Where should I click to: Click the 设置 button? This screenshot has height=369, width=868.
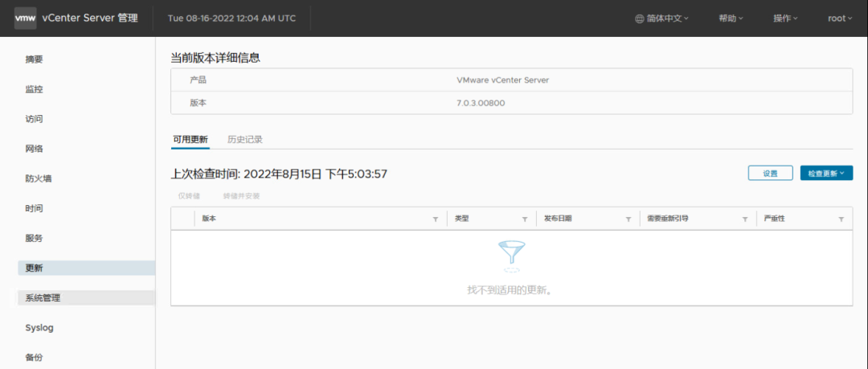pyautogui.click(x=771, y=173)
